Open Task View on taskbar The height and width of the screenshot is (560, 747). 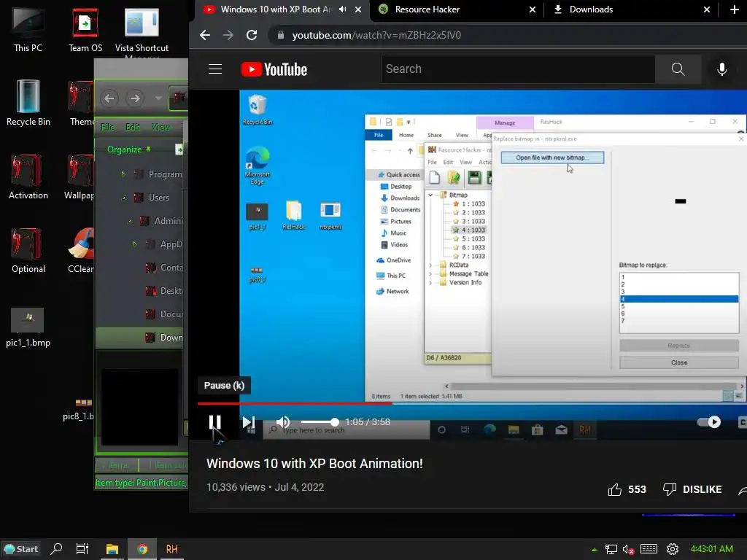pyautogui.click(x=82, y=549)
